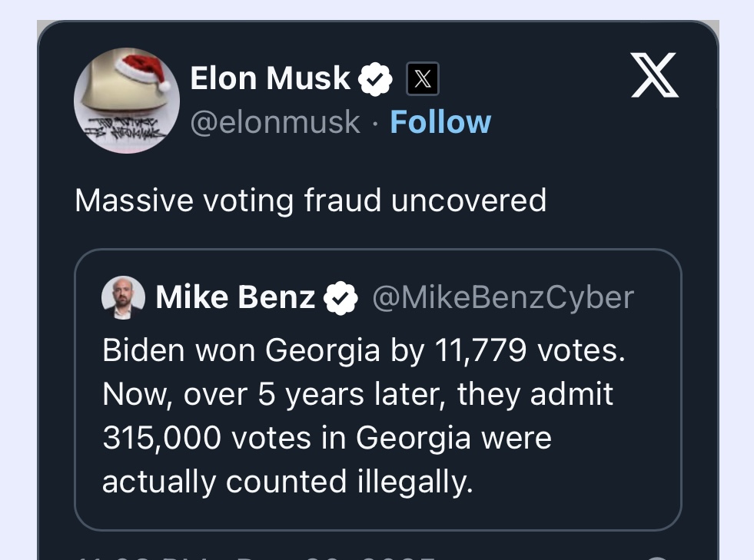Click the X logo in top-right corner

click(654, 75)
